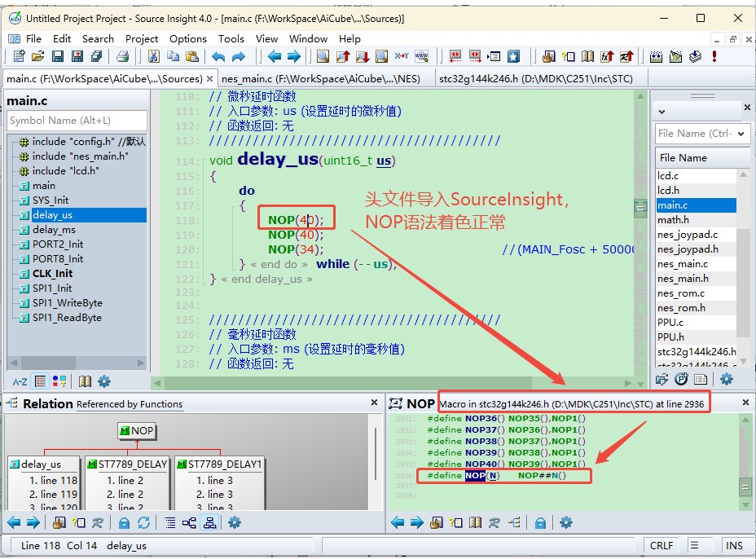Open the Search menu

coord(98,38)
